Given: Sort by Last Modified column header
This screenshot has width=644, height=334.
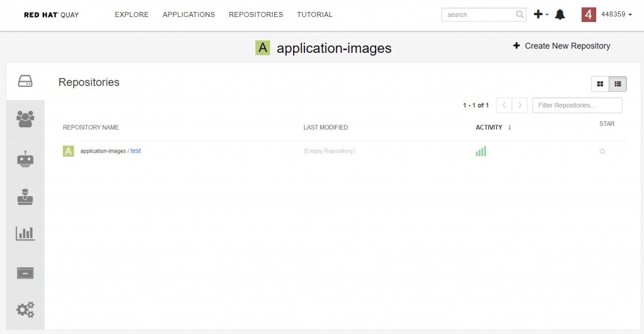Looking at the screenshot, I should (x=326, y=127).
